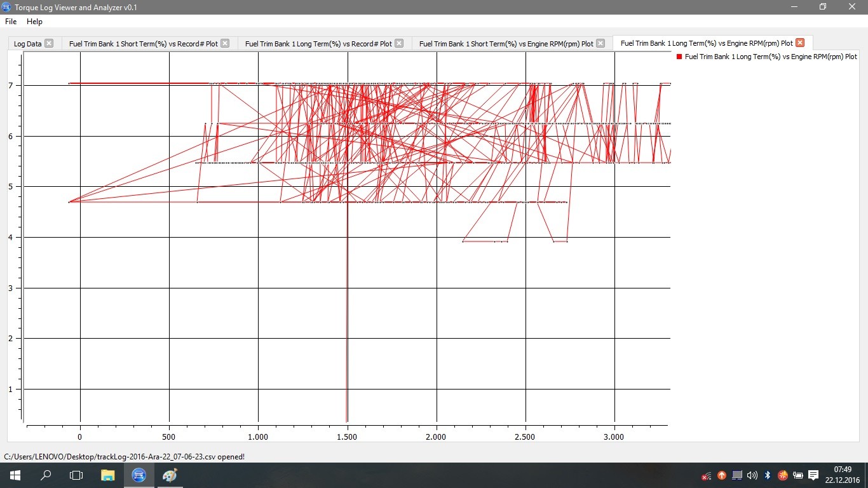Open File Explorer from the taskbar
Image resolution: width=868 pixels, height=488 pixels.
107,475
